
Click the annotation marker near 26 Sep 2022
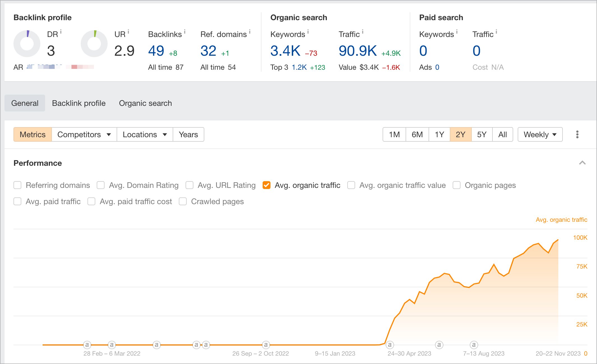point(266,345)
